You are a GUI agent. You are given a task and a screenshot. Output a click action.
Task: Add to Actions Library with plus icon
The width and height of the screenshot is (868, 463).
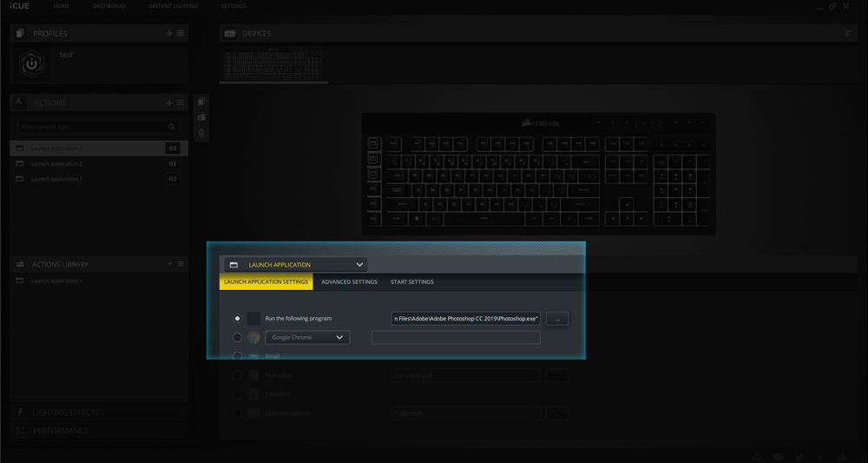point(169,263)
